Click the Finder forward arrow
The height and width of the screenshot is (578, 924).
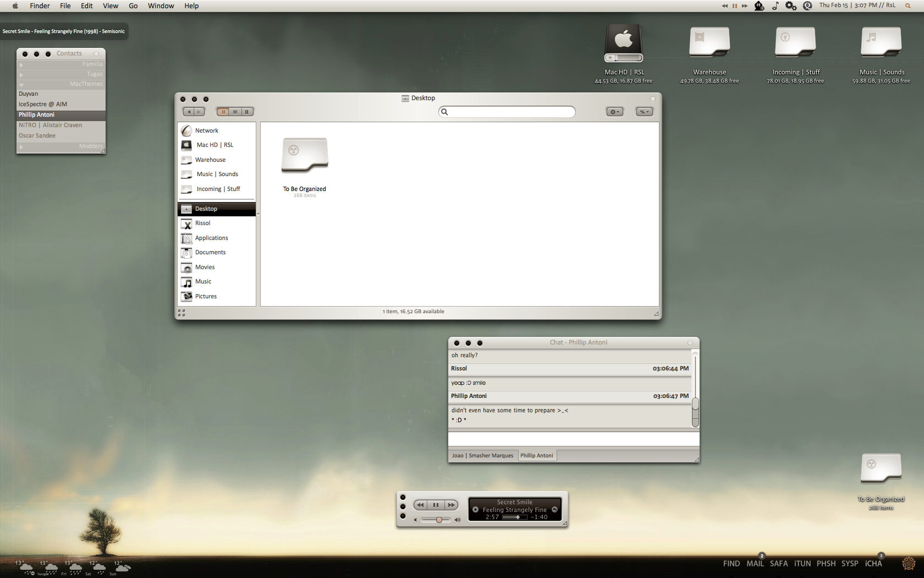(199, 112)
